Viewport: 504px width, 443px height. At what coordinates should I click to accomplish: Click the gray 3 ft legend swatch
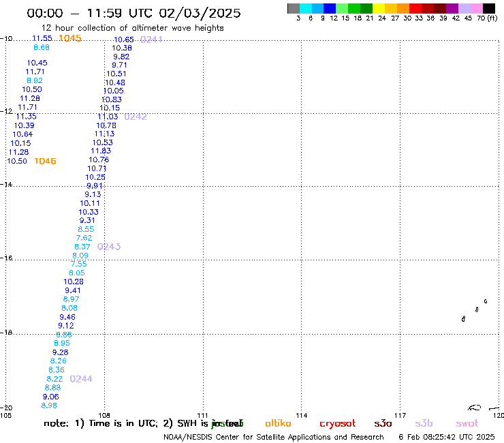(x=294, y=8)
